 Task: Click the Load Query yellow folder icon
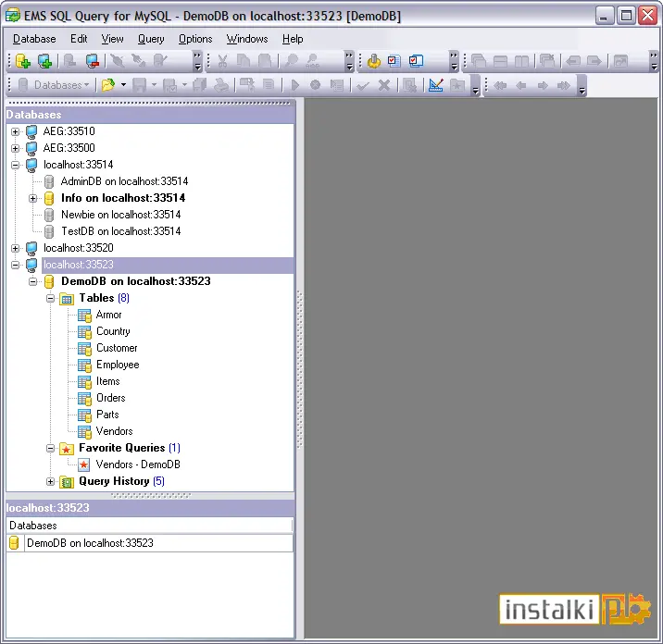pyautogui.click(x=108, y=85)
